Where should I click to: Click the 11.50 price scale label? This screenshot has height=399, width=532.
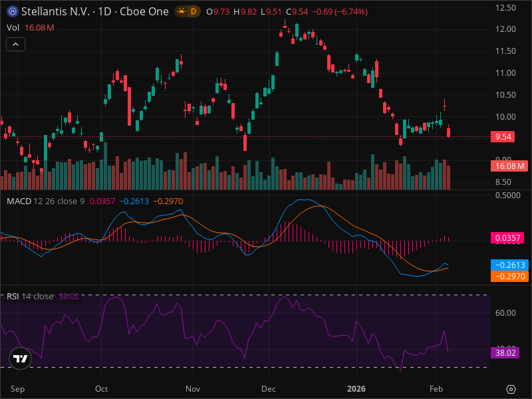505,51
